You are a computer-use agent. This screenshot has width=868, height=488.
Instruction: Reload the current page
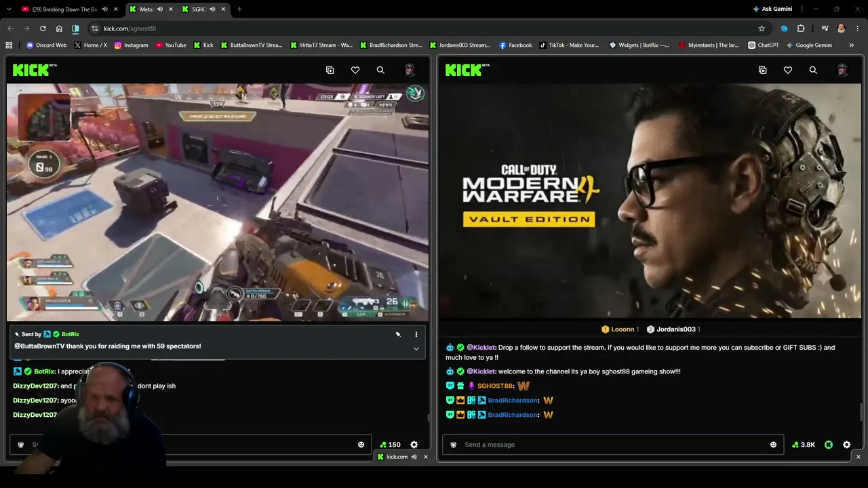coord(43,28)
